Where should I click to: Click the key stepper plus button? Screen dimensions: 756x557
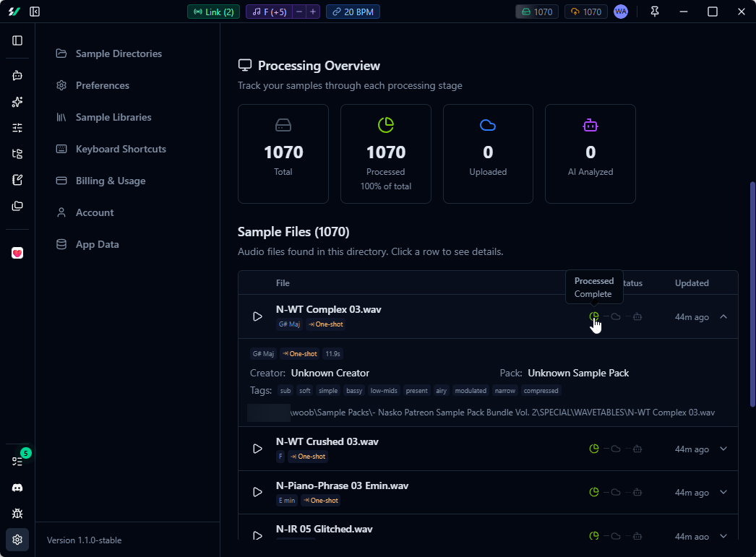tap(312, 12)
